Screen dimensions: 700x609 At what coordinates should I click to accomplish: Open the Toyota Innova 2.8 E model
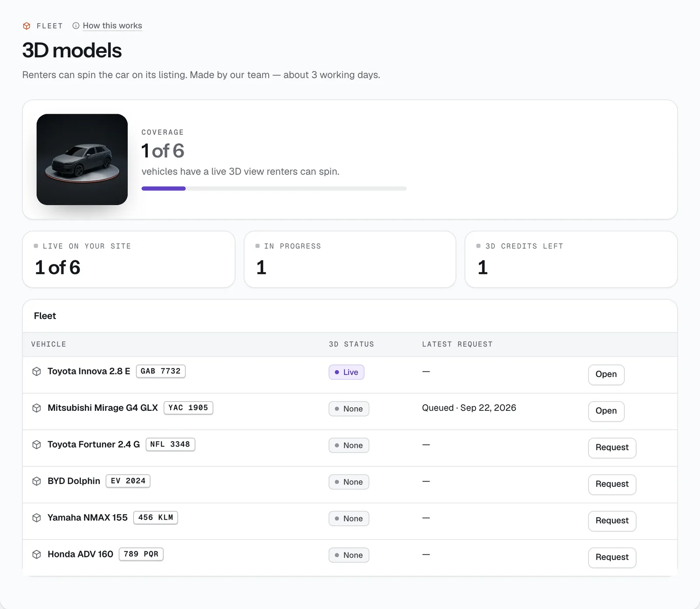[x=606, y=374]
